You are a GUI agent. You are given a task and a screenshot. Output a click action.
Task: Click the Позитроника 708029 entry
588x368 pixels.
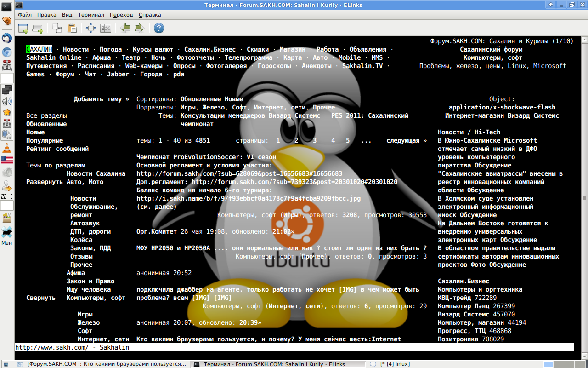click(471, 339)
